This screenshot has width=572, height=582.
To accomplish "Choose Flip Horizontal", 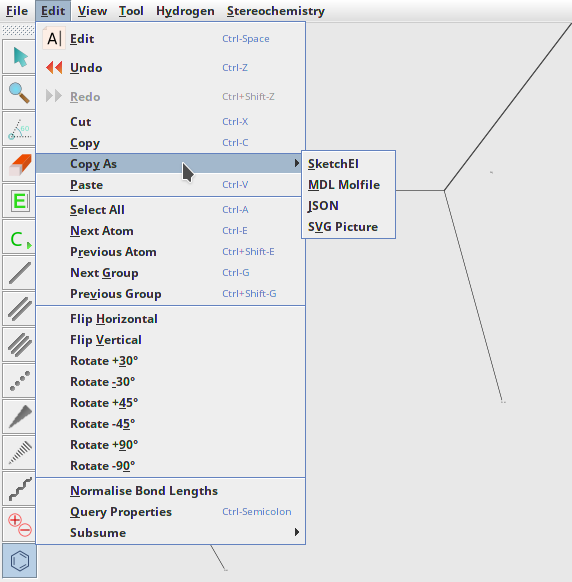I will click(x=171, y=319).
